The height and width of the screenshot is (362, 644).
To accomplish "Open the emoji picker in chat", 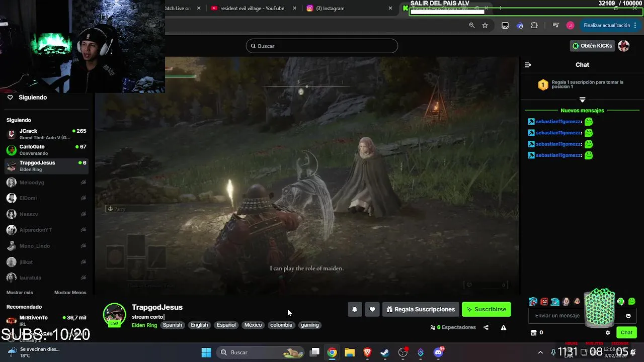I will click(628, 316).
